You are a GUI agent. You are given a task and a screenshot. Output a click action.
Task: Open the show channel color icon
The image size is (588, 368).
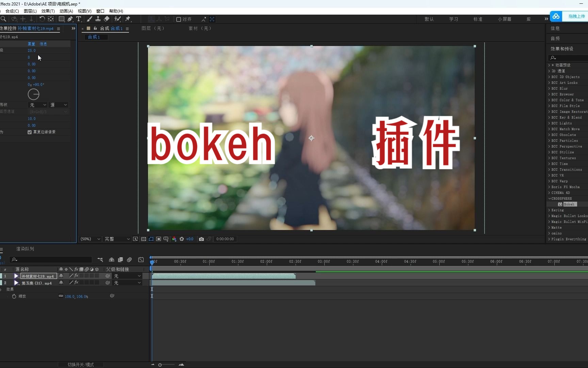click(x=174, y=239)
